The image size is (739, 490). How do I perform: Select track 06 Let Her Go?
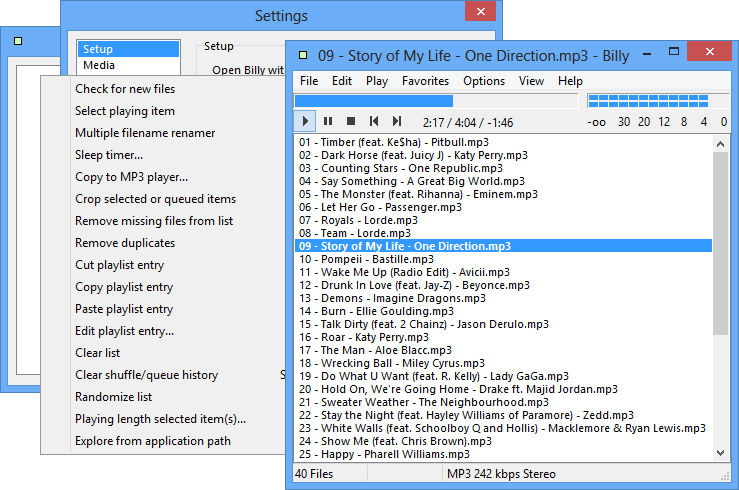[x=503, y=207]
